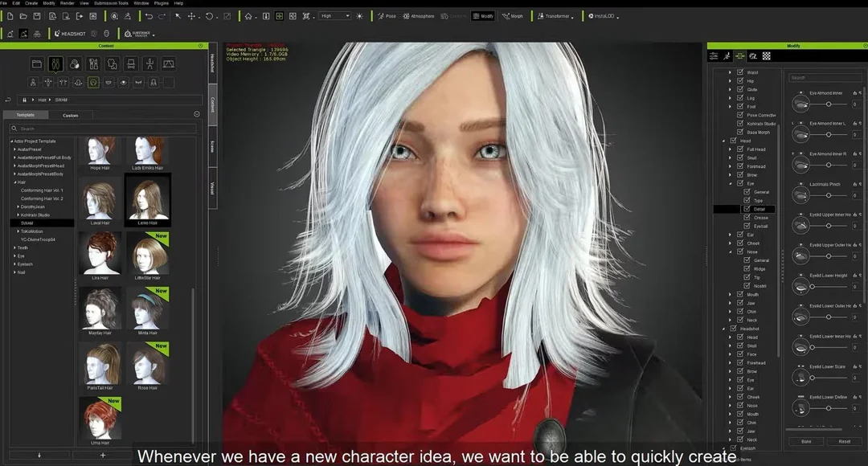868x466 pixels.
Task: Collapse the Hair tree folder
Action: [x=14, y=182]
